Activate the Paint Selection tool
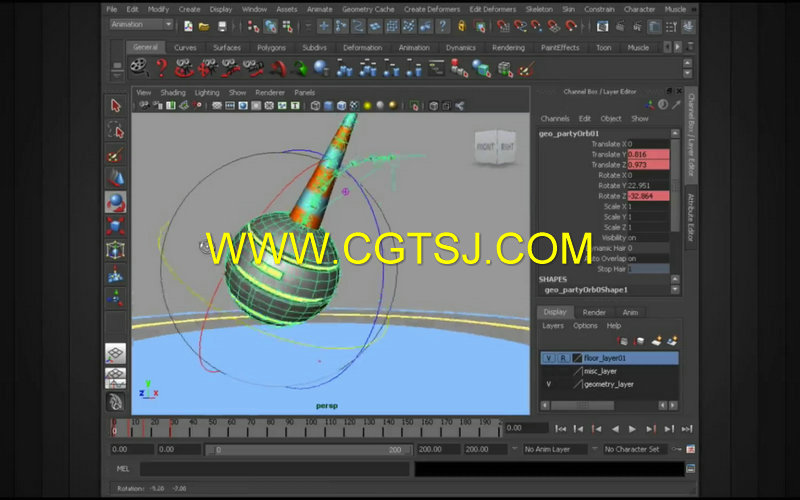 [x=116, y=155]
